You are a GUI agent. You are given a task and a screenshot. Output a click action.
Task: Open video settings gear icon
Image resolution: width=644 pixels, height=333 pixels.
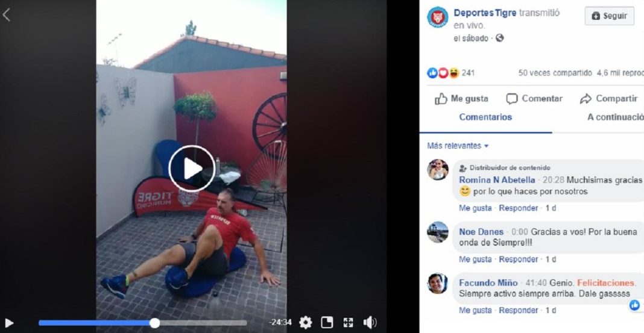tap(305, 322)
